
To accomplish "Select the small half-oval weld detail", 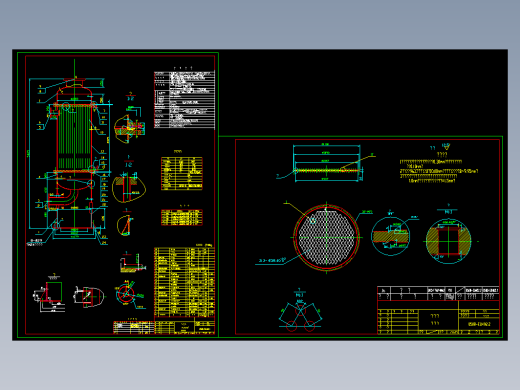I will [x=125, y=225].
